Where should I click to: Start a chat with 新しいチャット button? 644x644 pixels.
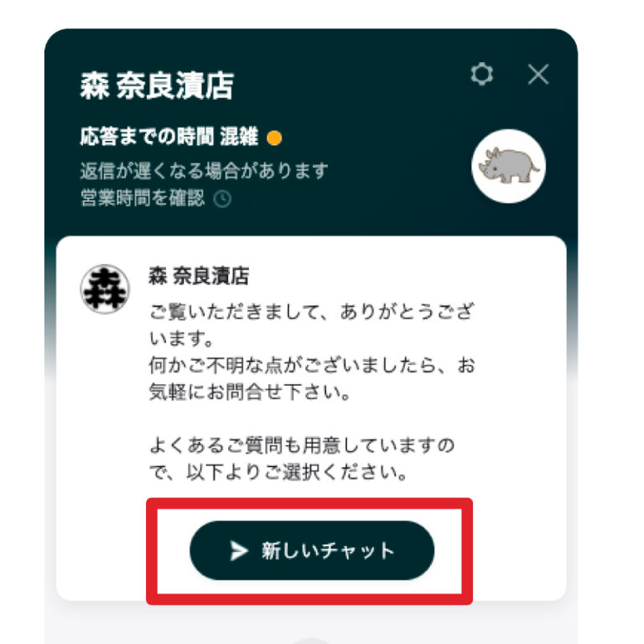pos(312,550)
